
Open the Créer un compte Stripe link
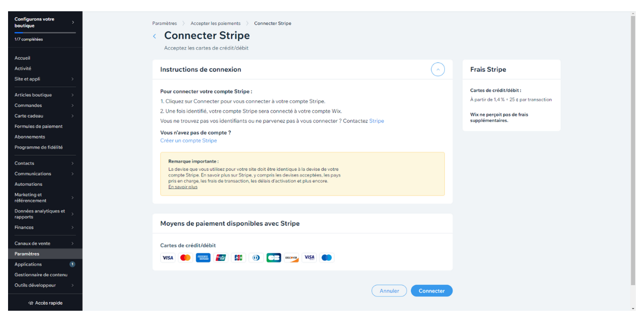188,141
